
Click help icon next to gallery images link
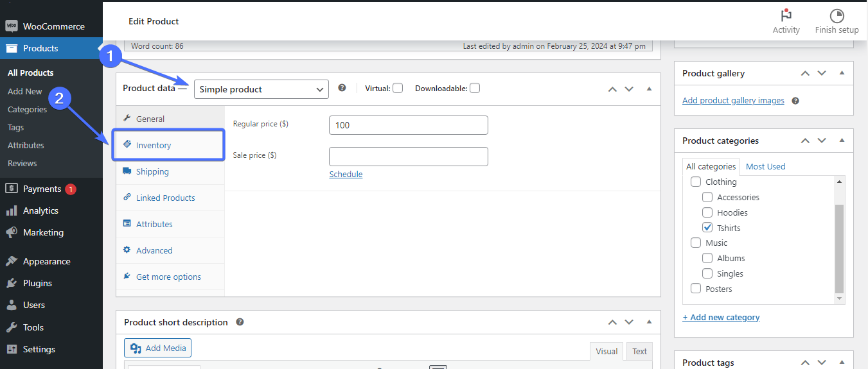click(795, 101)
